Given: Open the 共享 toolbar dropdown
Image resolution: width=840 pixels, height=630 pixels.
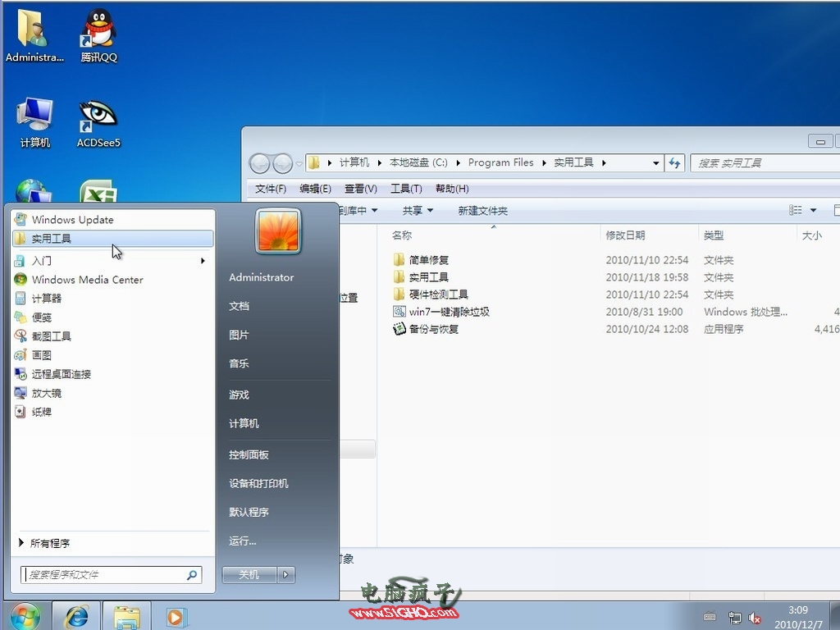Looking at the screenshot, I should [418, 211].
